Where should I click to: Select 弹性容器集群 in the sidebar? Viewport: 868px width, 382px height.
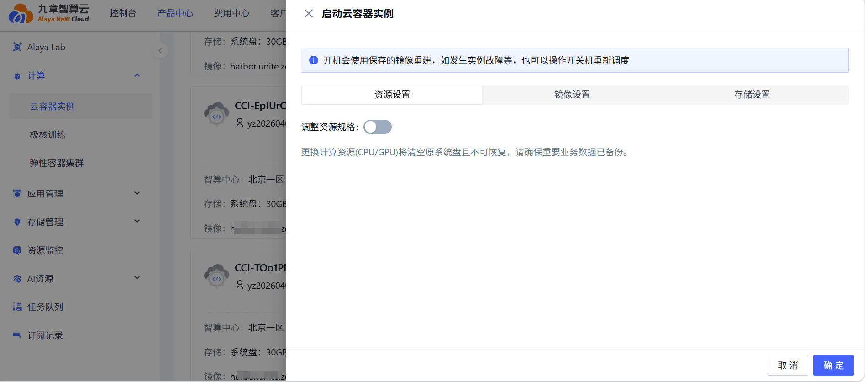coord(57,163)
